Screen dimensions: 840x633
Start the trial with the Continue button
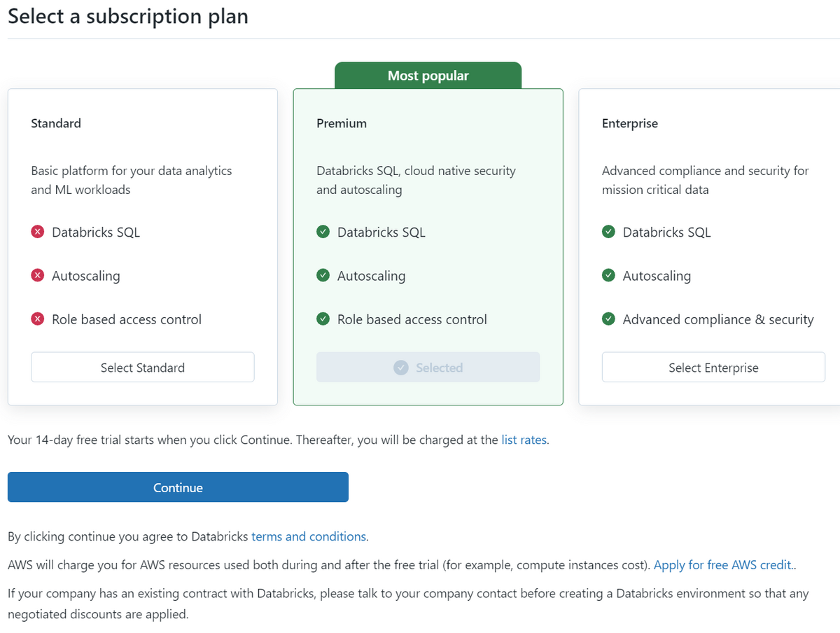coord(178,487)
